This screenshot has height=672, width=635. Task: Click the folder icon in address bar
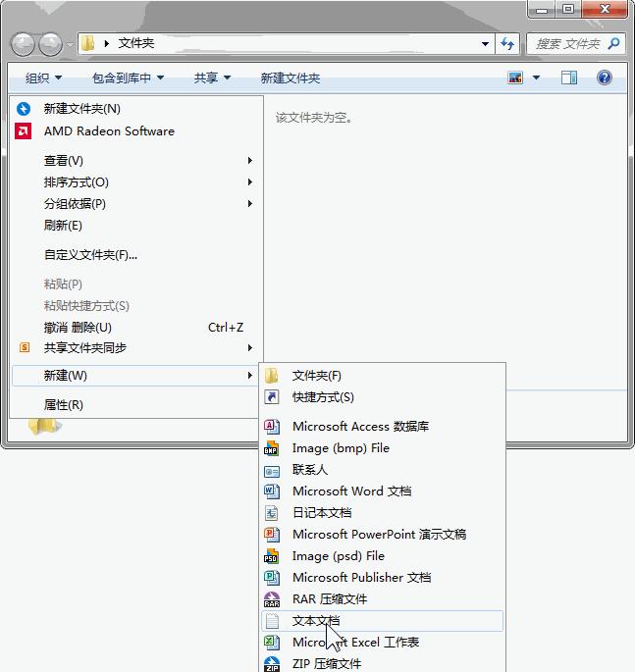click(x=88, y=43)
